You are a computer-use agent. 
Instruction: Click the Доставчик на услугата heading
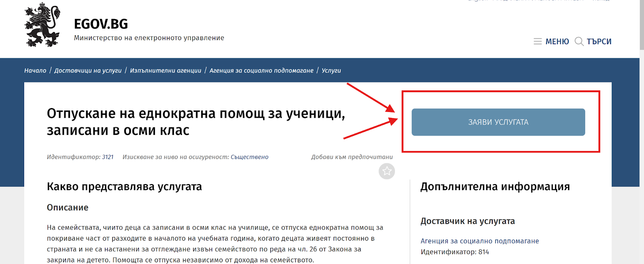click(x=468, y=221)
